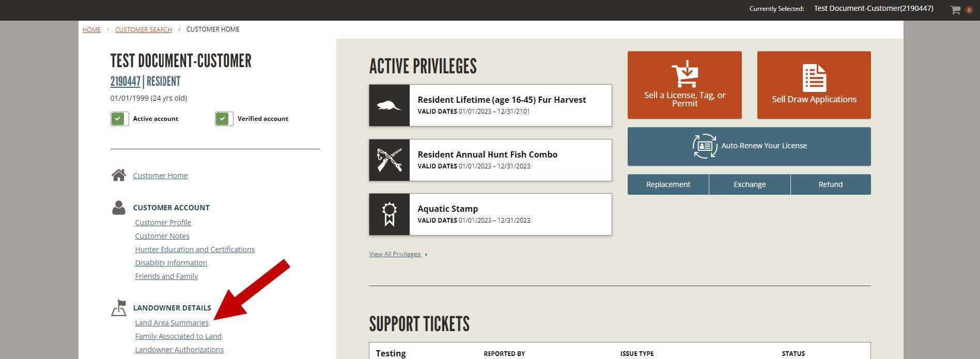Click Auto-Renew Your License button
The height and width of the screenshot is (359, 980).
pos(749,146)
